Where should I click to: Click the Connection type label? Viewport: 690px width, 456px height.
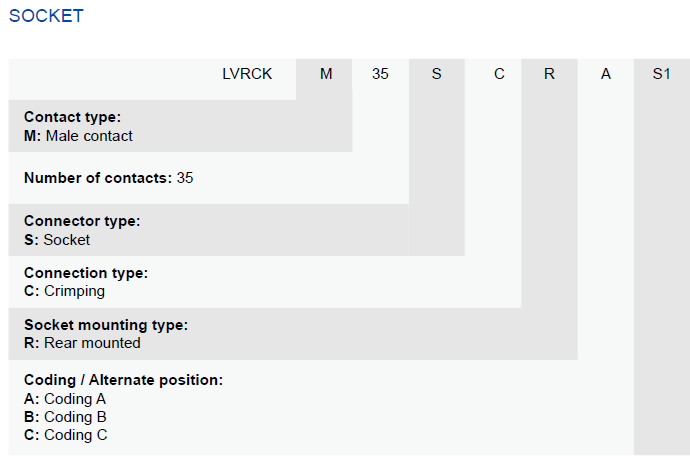pos(86,273)
